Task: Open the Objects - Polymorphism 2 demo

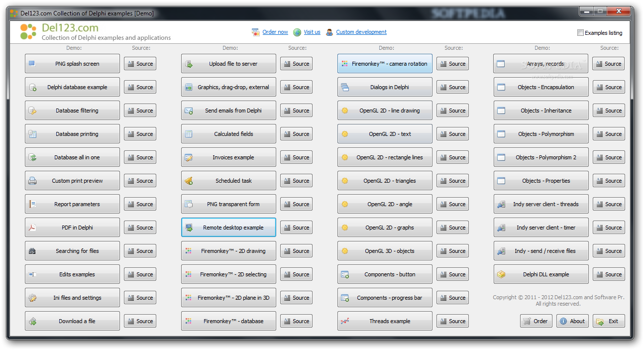Action: click(541, 157)
